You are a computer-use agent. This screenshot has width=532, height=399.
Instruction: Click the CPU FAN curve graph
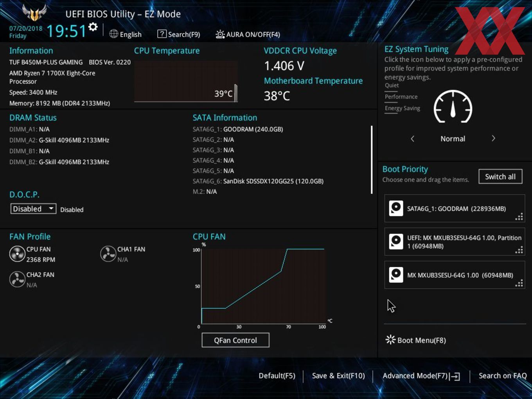[x=262, y=286]
